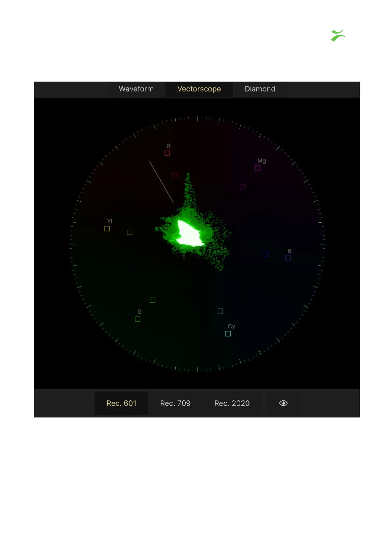Screen dimensions: 392x554
Task: Click the outer red R target box
Action: click(167, 153)
